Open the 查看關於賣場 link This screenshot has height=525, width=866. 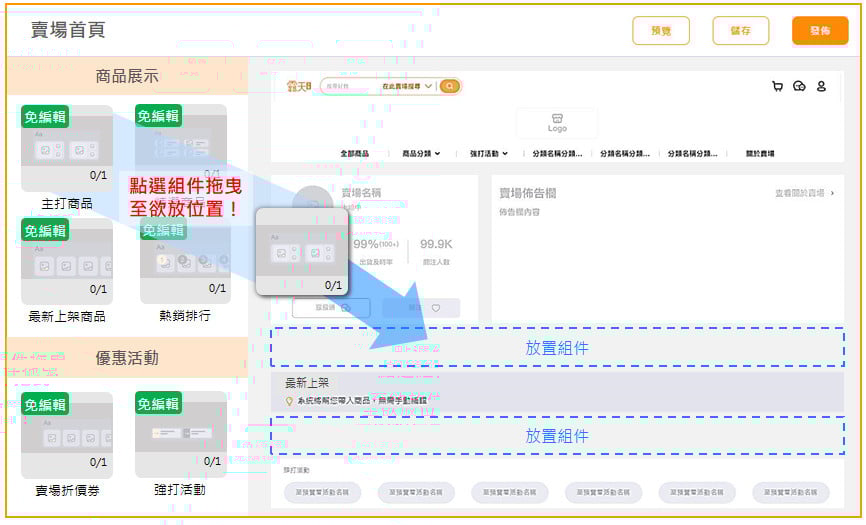coord(804,193)
